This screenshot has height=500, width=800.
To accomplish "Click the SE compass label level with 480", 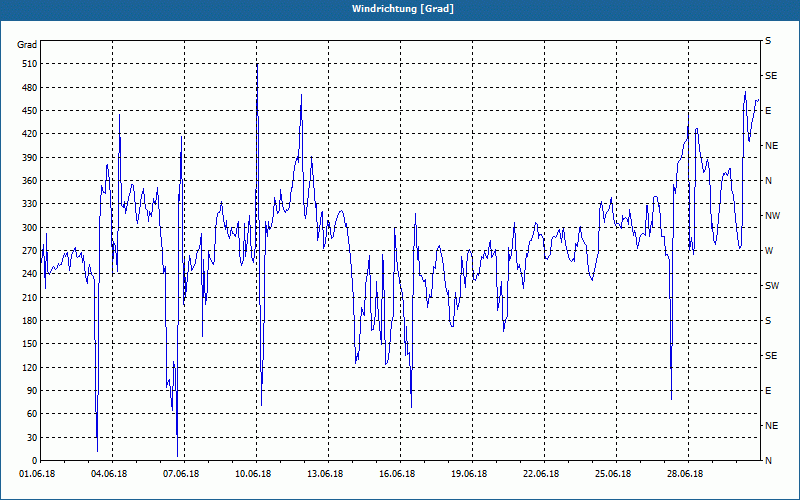I will tap(771, 76).
